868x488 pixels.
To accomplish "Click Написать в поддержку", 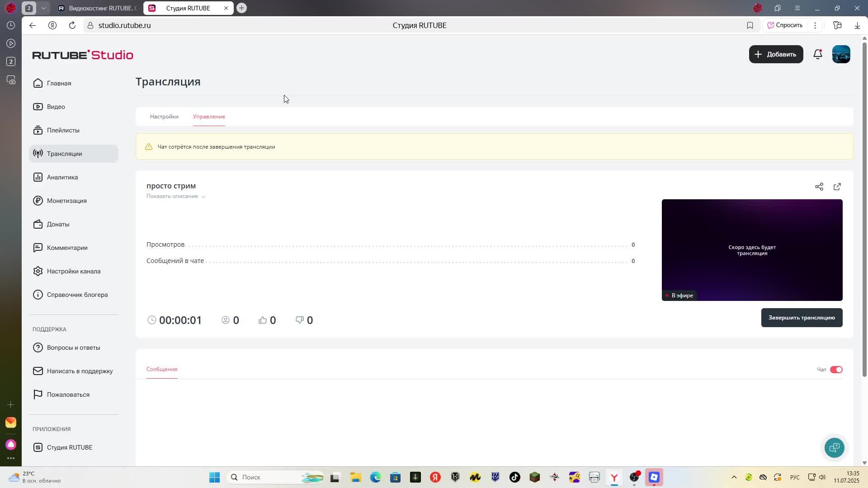I will [x=73, y=371].
